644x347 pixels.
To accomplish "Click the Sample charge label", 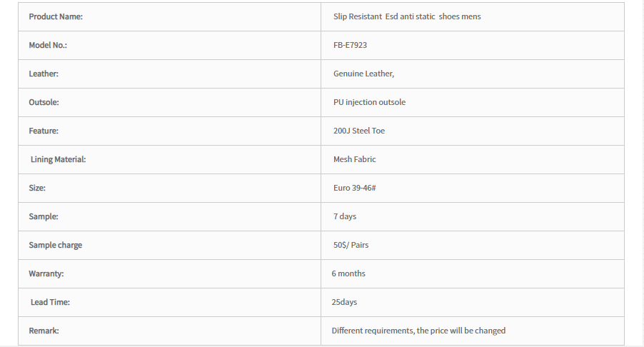I will tap(56, 245).
